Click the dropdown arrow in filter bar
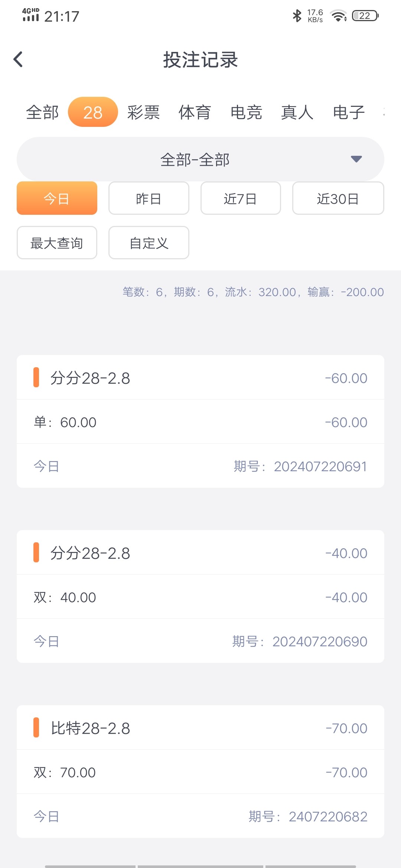The height and width of the screenshot is (868, 401). [x=356, y=159]
